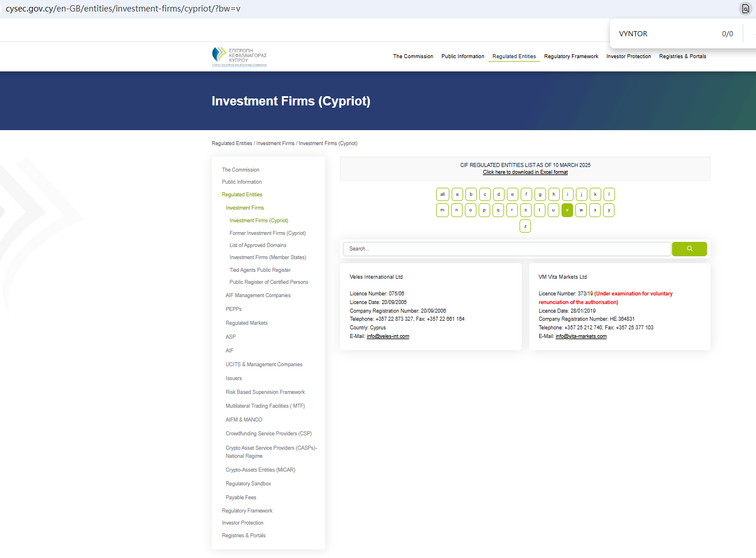Click Investment Firms breadcrumb link

pyautogui.click(x=275, y=143)
